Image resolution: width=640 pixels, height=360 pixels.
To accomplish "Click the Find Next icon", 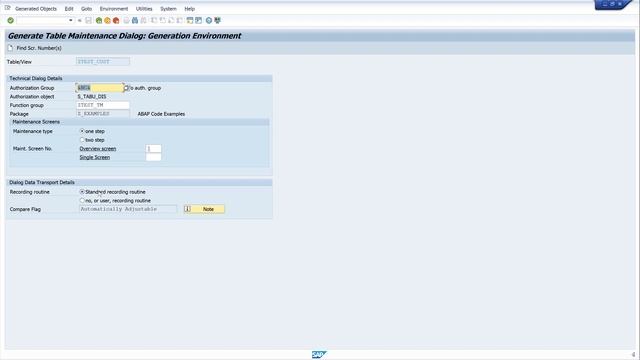I will tap(144, 20).
